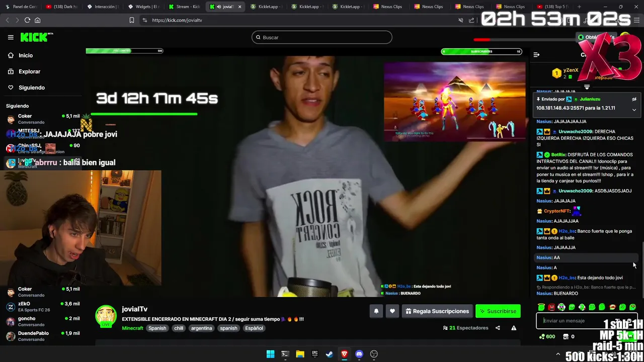The image size is (644, 362).
Task: Click BotRix username in chat
Action: (558, 155)
